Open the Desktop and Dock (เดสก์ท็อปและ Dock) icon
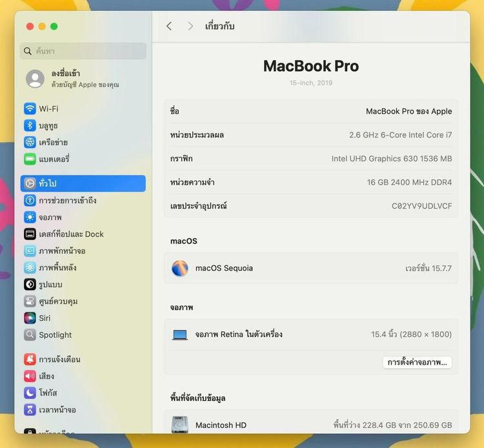Image resolution: width=484 pixels, height=448 pixels. tap(30, 234)
